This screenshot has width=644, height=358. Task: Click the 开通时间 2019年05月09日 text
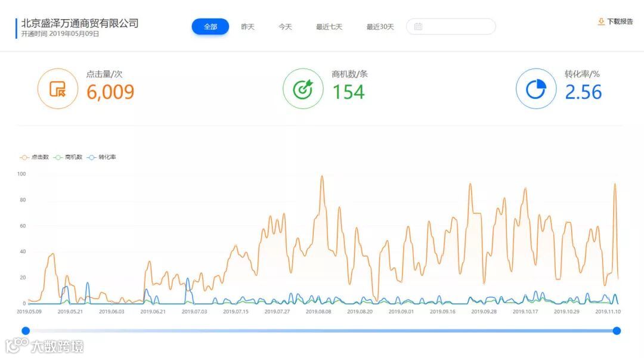point(60,34)
